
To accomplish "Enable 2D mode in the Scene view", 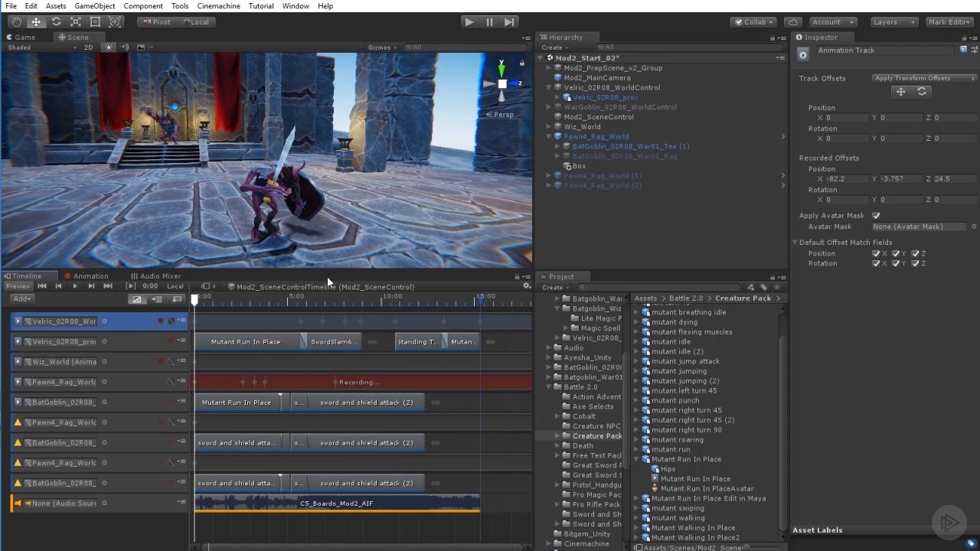I will pos(88,47).
